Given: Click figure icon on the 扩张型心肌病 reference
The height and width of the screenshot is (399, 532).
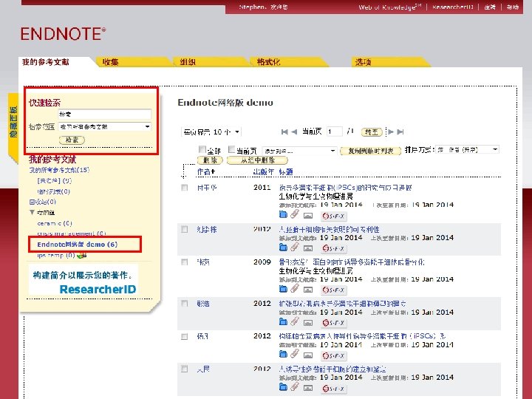Looking at the screenshot, I should (307, 323).
